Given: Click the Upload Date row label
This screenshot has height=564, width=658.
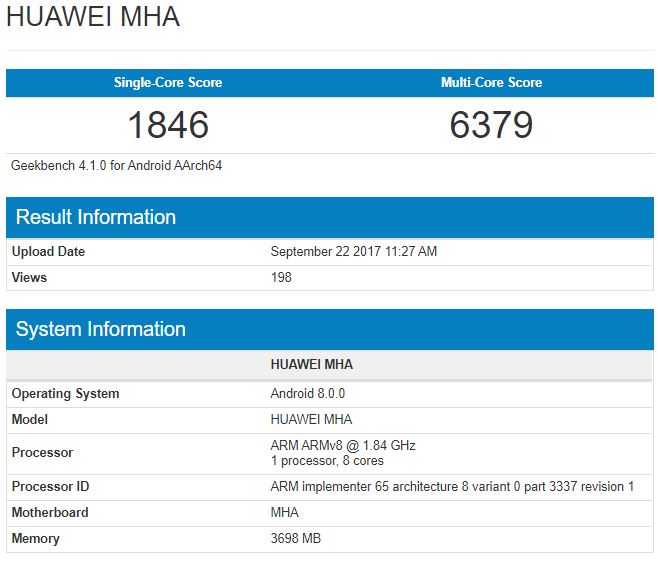Looking at the screenshot, I should pyautogui.click(x=48, y=251).
